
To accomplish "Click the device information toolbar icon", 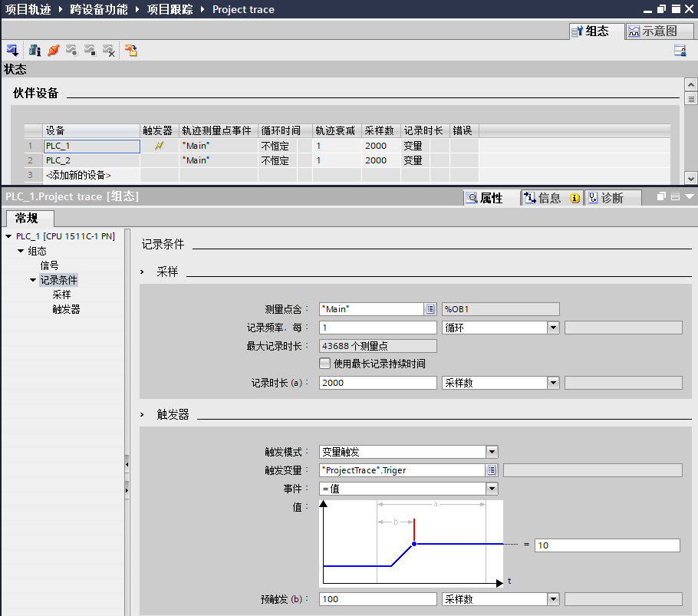I will click(35, 51).
